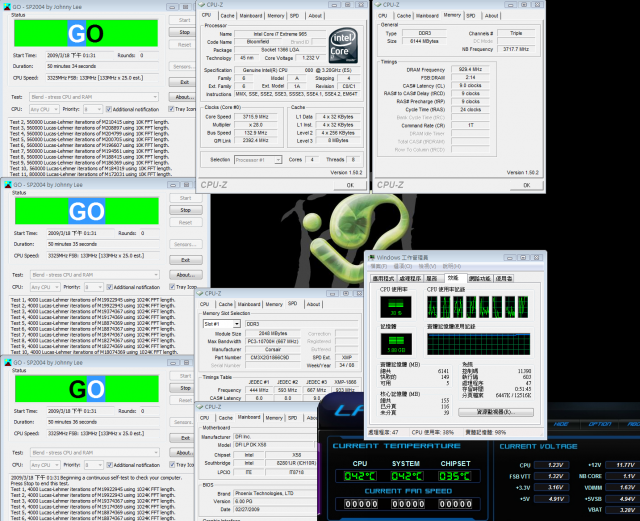Open the Priority dropdown in the middle SP2004 window
The width and height of the screenshot is (640, 521).
coord(93,287)
